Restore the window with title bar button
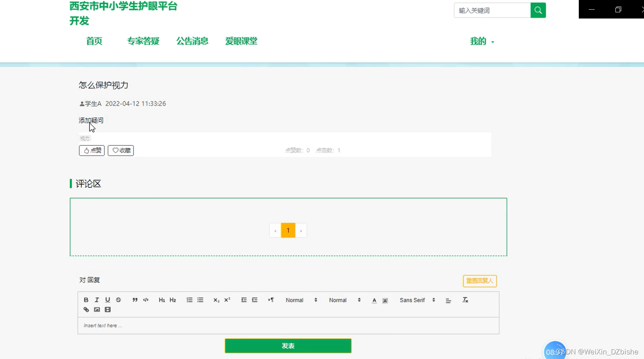644x359 pixels. [x=618, y=9]
